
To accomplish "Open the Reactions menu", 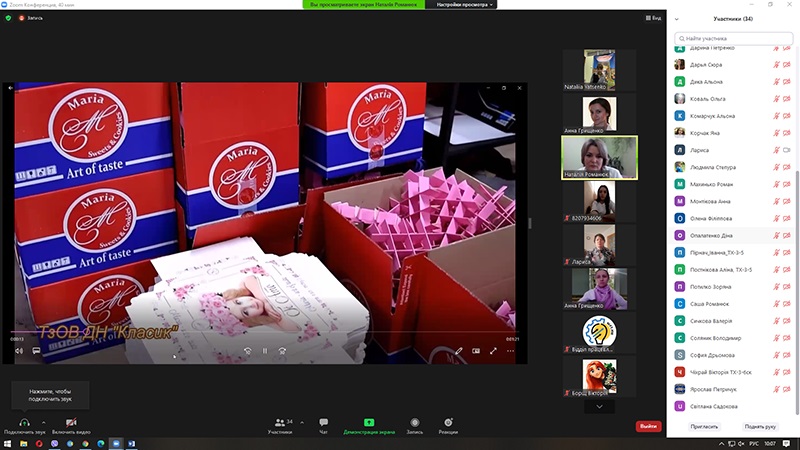I will pyautogui.click(x=448, y=426).
